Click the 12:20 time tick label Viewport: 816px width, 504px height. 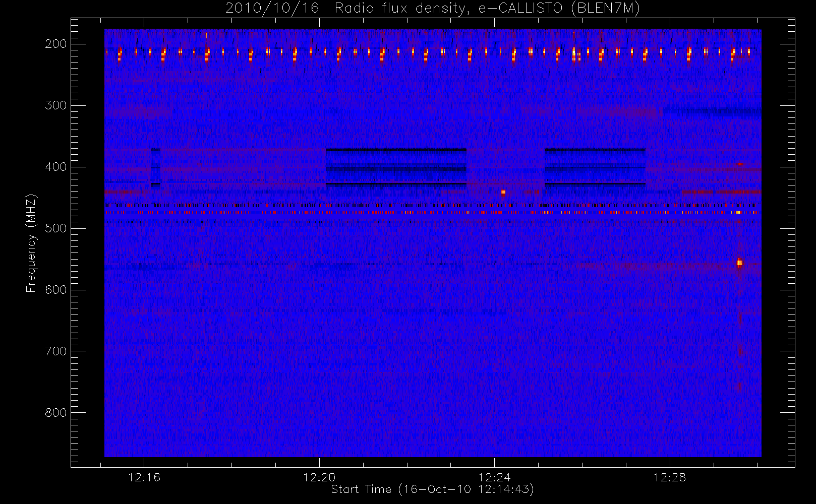click(x=319, y=477)
